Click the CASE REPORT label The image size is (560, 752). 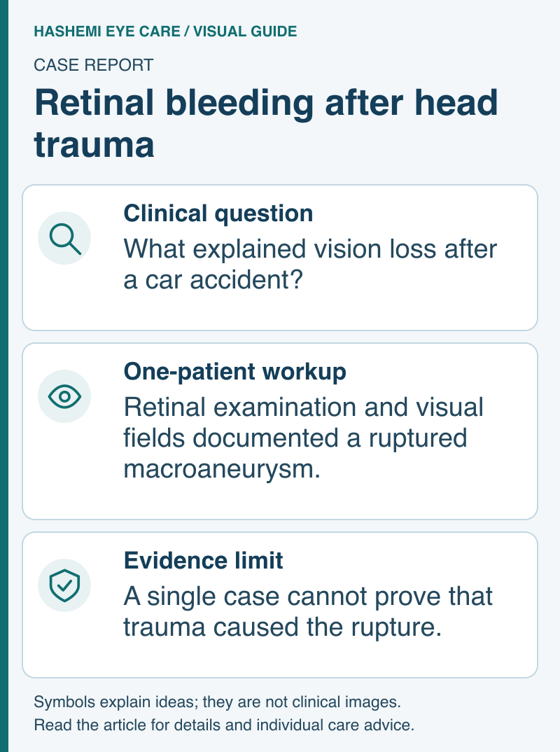(x=94, y=64)
